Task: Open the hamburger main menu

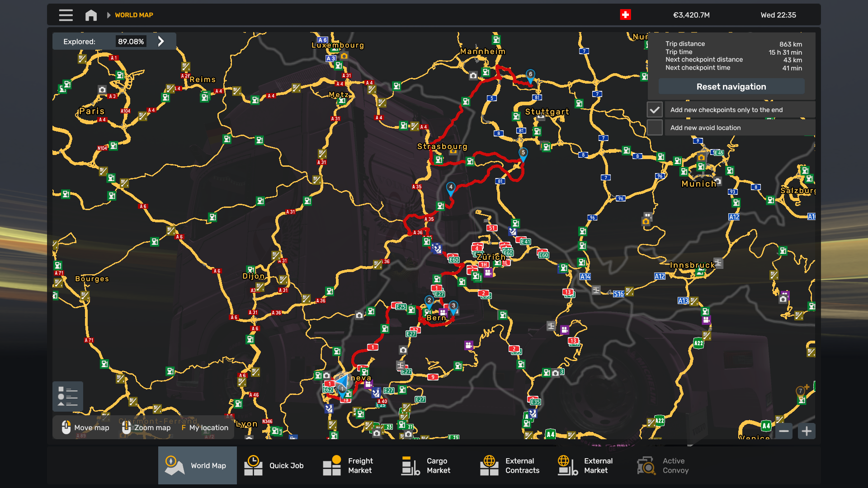Action: coord(66,15)
